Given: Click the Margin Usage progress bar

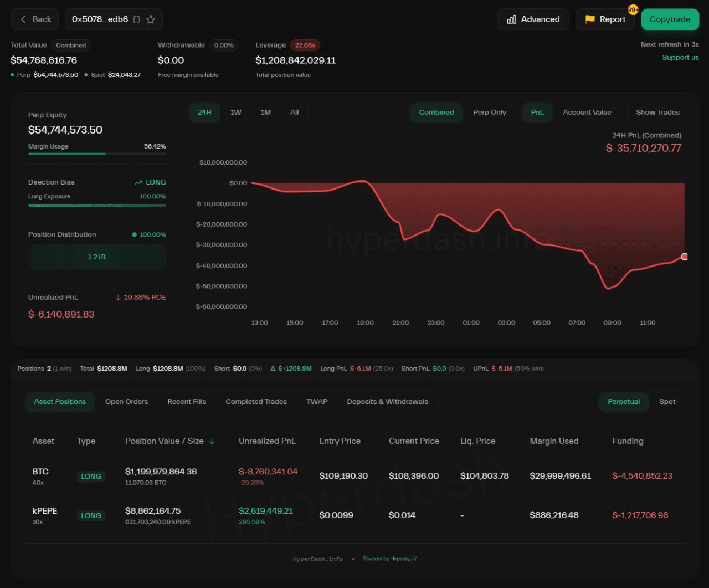Looking at the screenshot, I should coord(97,154).
